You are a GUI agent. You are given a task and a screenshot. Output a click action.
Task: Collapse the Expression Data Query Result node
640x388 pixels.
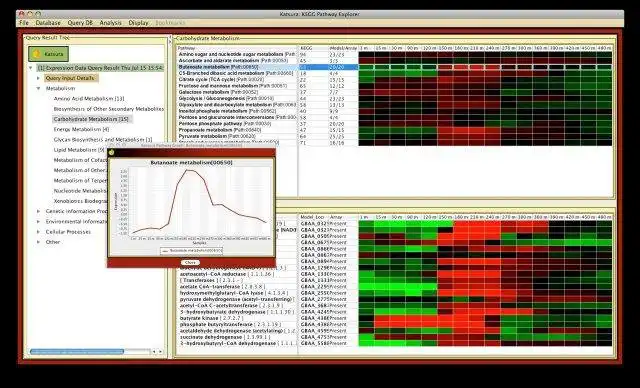tap(31, 68)
